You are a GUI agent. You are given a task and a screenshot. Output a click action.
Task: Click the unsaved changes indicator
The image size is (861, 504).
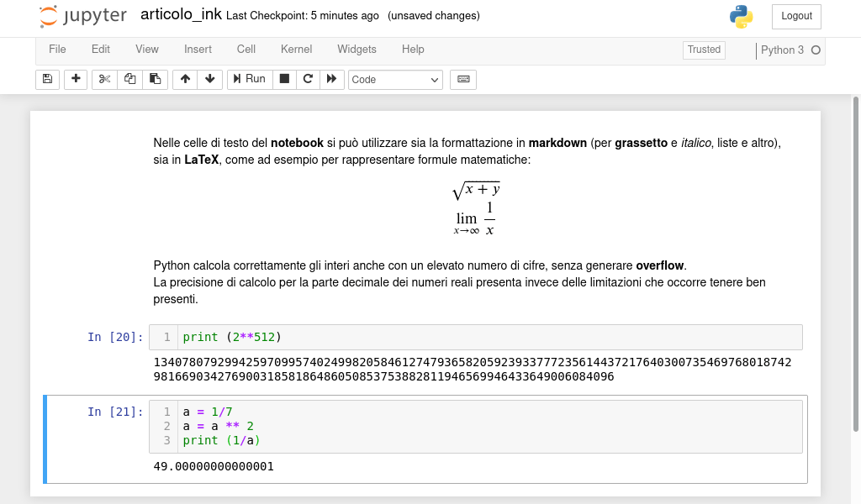tap(434, 16)
